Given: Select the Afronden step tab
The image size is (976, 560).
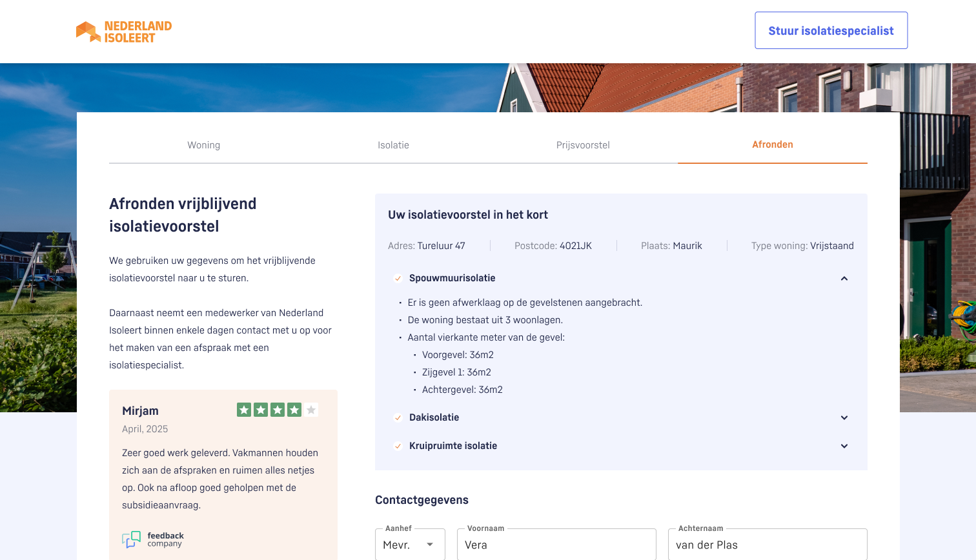Looking at the screenshot, I should 772,145.
